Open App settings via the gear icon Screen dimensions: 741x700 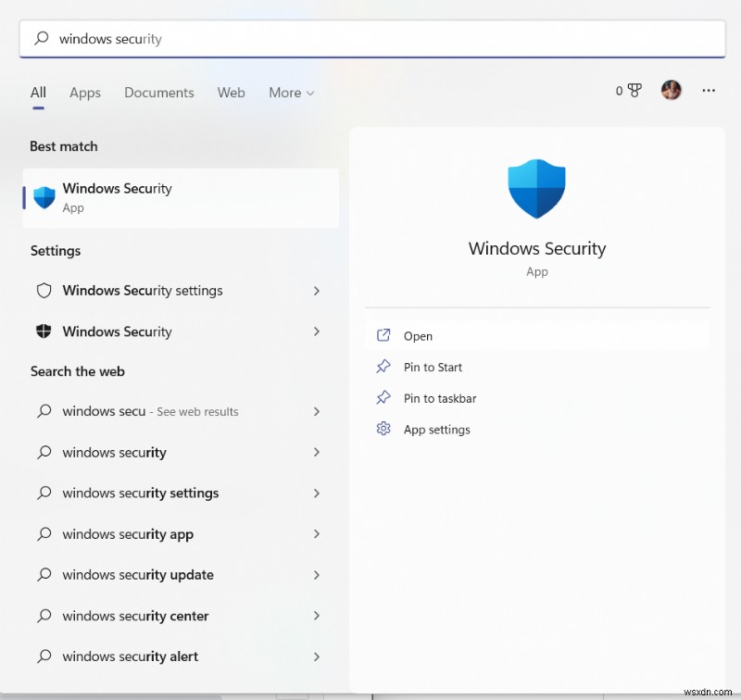(383, 429)
